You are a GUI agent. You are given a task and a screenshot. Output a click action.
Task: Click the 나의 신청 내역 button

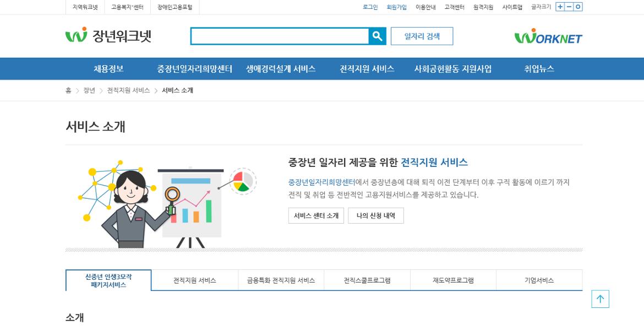click(375, 215)
